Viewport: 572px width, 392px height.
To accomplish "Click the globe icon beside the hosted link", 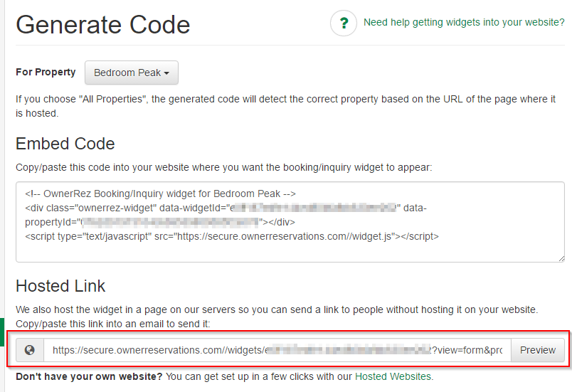I will point(30,350).
